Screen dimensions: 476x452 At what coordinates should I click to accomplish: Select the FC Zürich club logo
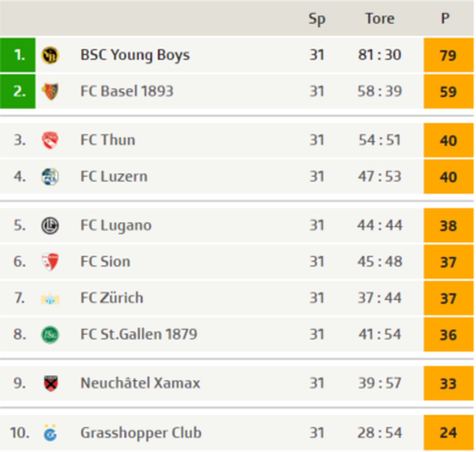coord(50,299)
